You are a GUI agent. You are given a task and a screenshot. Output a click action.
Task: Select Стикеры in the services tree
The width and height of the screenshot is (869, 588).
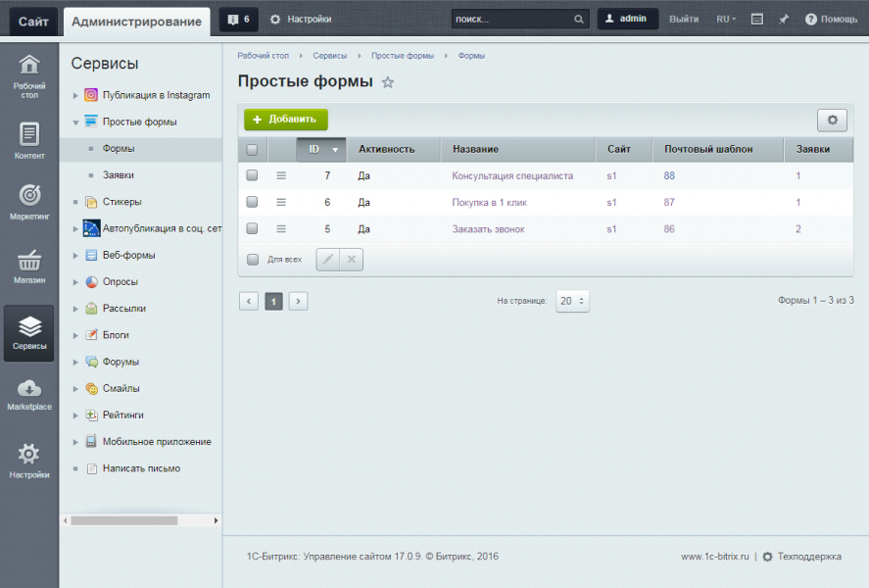tap(121, 202)
